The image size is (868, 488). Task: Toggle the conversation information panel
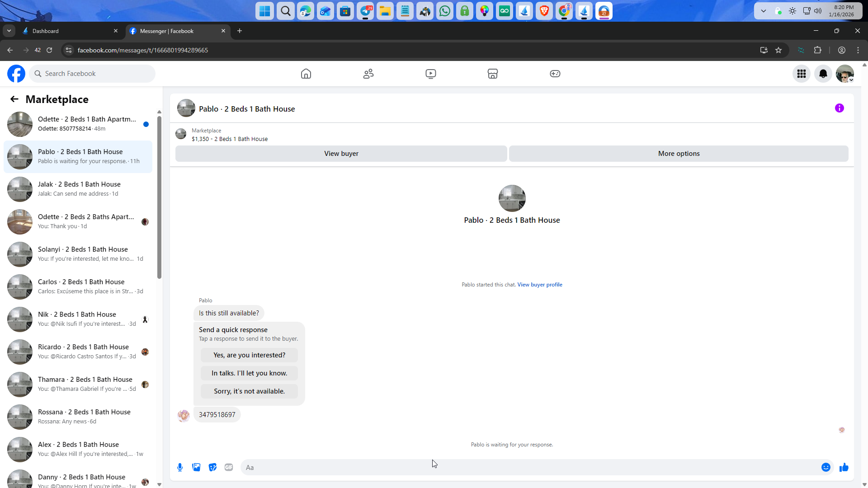(x=839, y=108)
